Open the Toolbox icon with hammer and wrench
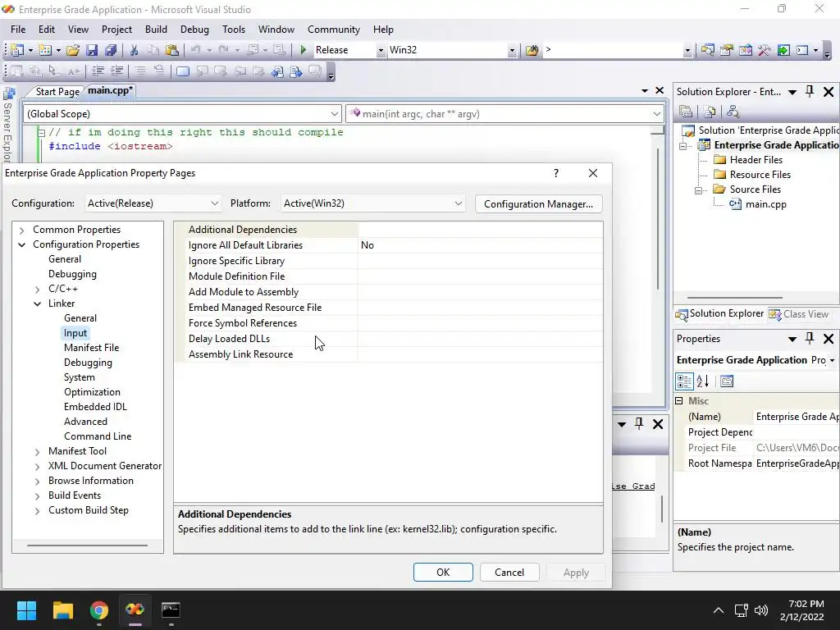This screenshot has width=840, height=630. [x=765, y=50]
